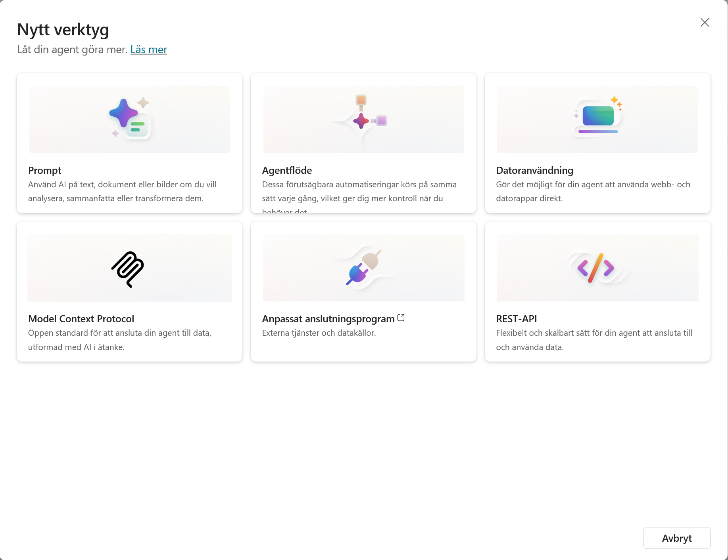Click the Model Context Protocol logo icon
The width and height of the screenshot is (728, 560).
(128, 269)
